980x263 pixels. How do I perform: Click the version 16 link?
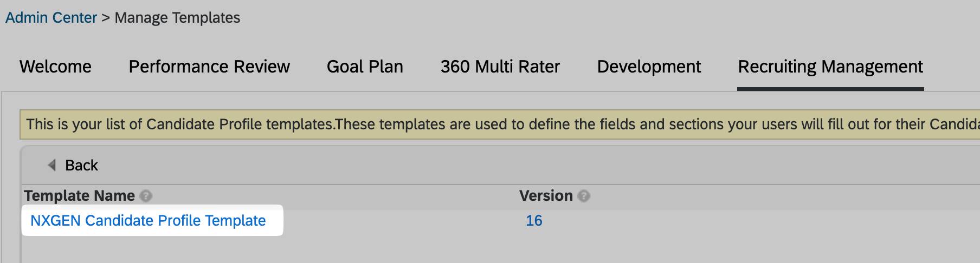coord(534,221)
